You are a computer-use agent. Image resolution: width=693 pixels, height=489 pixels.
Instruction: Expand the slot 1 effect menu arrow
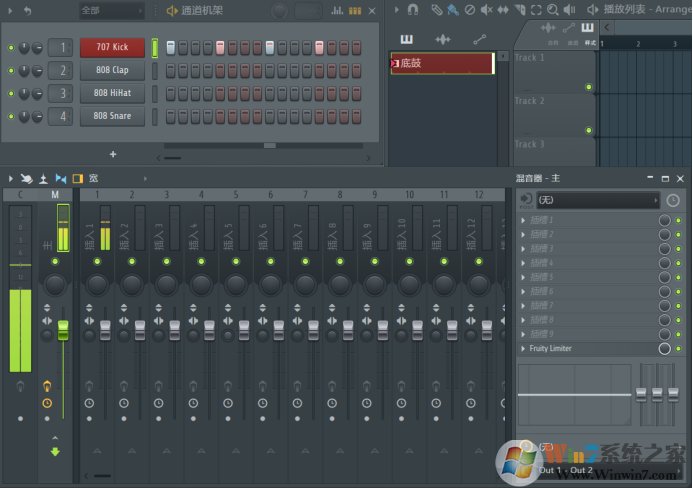(x=523, y=220)
